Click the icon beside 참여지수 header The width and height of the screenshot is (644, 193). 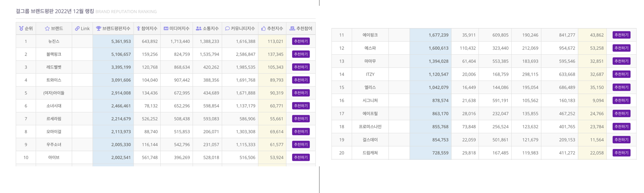[x=138, y=28]
